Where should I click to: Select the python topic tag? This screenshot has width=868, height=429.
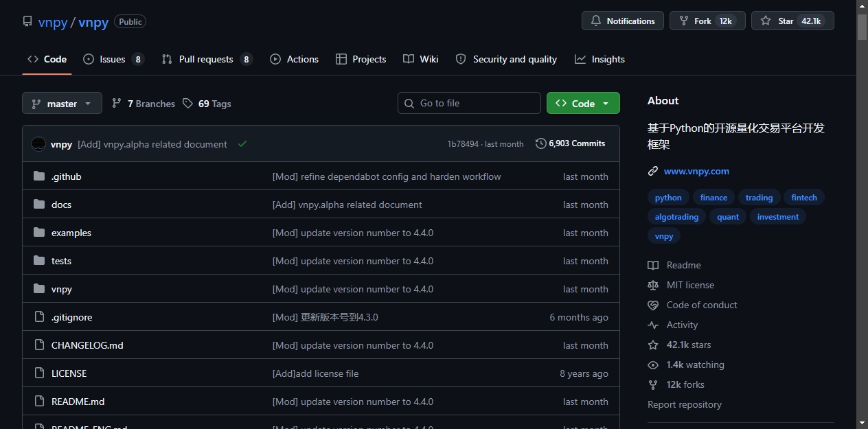(x=668, y=198)
